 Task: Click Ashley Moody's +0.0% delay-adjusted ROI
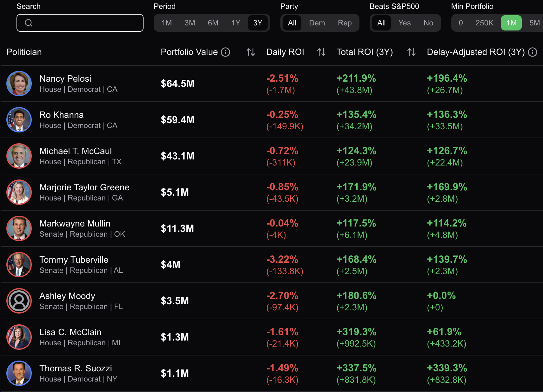441,295
